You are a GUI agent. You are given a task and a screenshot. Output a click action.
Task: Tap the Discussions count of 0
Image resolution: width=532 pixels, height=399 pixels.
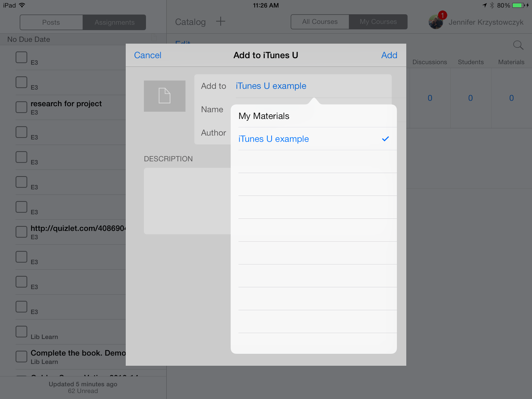(x=430, y=98)
